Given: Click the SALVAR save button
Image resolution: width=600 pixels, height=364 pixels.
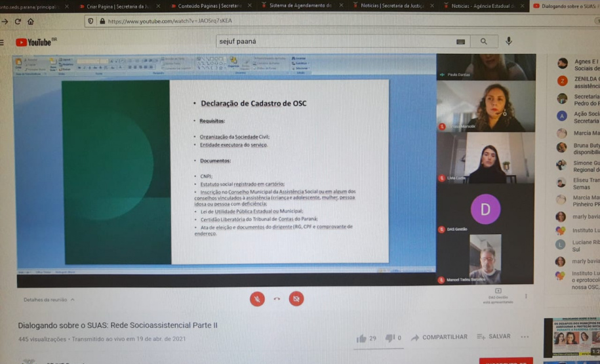Looking at the screenshot, I should tap(494, 336).
